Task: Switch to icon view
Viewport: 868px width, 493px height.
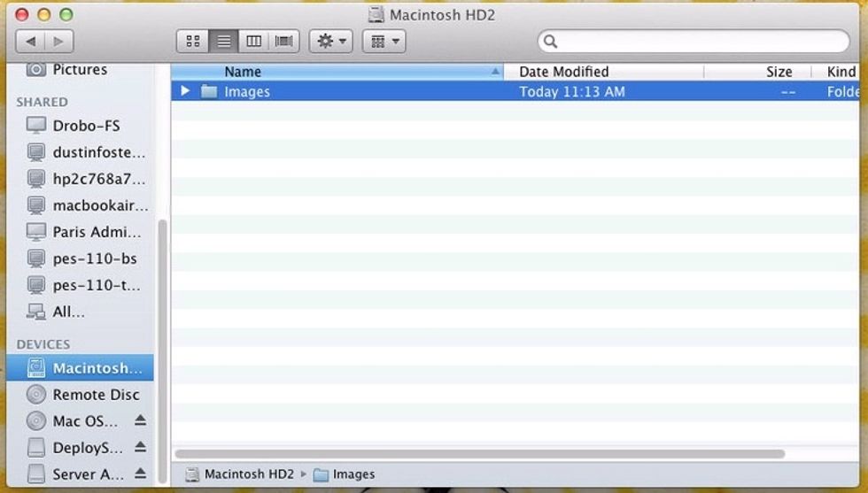Action: pos(193,41)
